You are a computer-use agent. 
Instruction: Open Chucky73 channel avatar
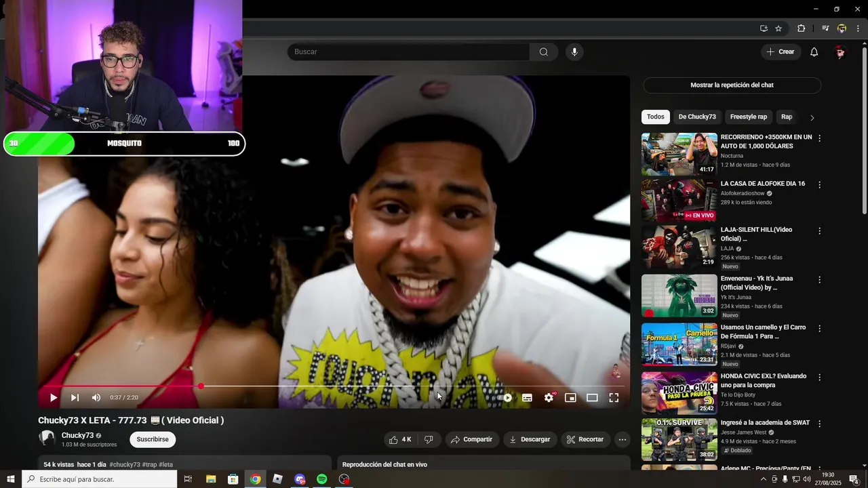click(47, 439)
